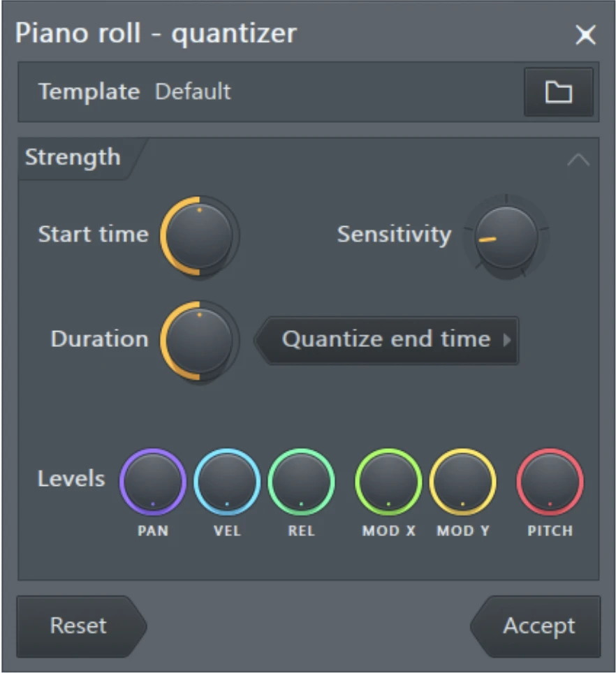Click the MOD X level knob

coord(388,482)
